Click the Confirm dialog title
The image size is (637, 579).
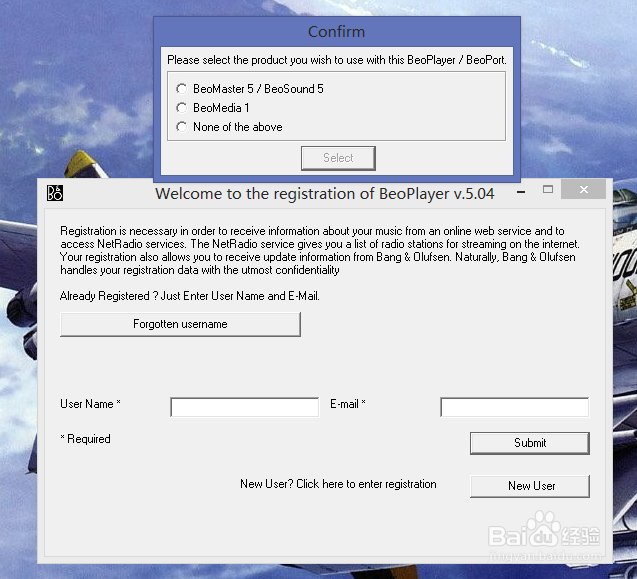336,32
